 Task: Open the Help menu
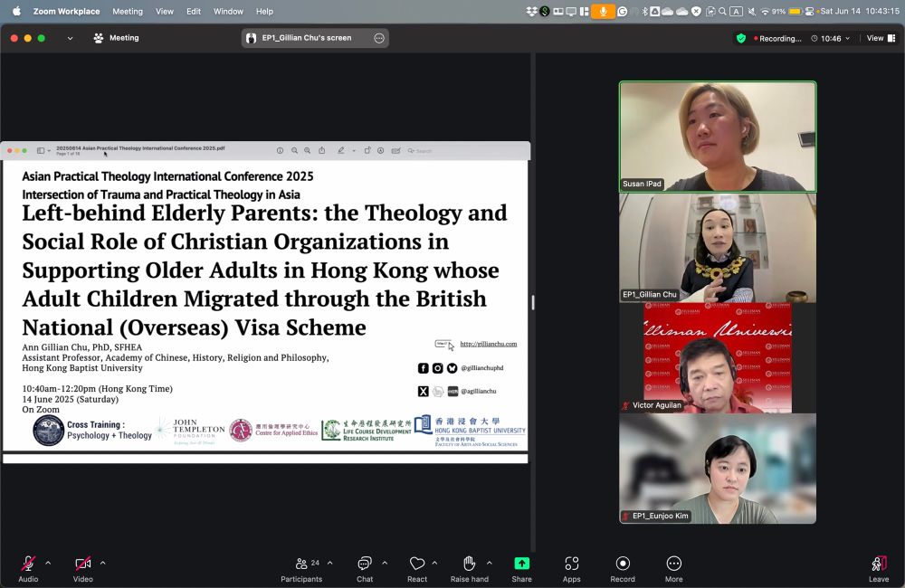pyautogui.click(x=264, y=11)
